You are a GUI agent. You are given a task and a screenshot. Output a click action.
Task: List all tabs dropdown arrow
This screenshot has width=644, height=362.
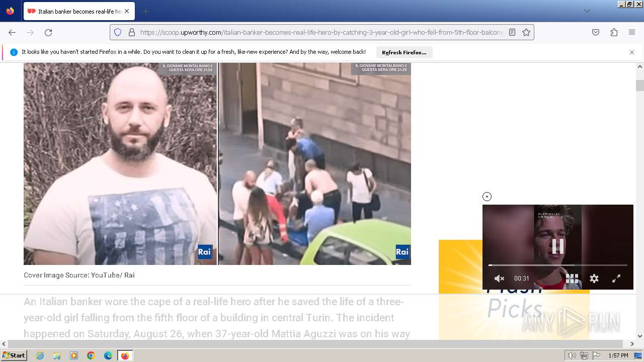pos(587,11)
